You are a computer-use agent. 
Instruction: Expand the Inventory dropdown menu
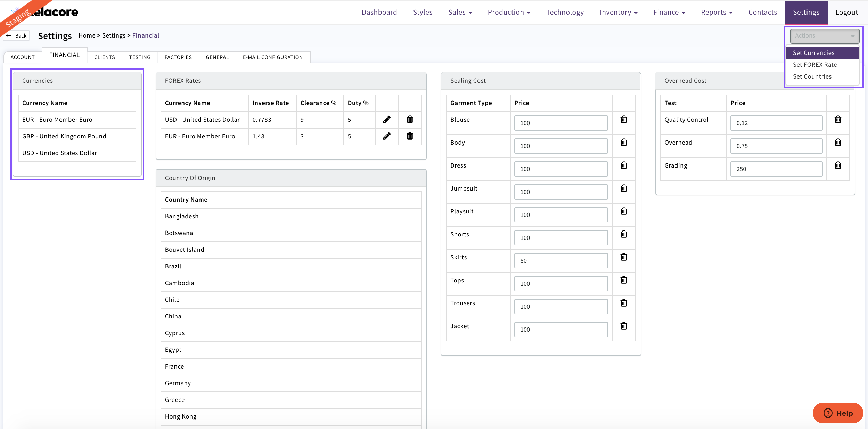pyautogui.click(x=619, y=13)
